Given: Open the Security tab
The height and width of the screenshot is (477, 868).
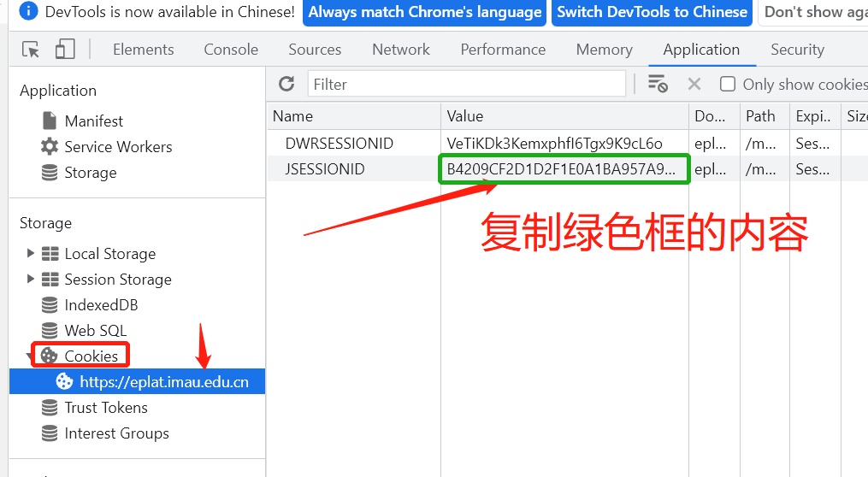Looking at the screenshot, I should coord(798,50).
